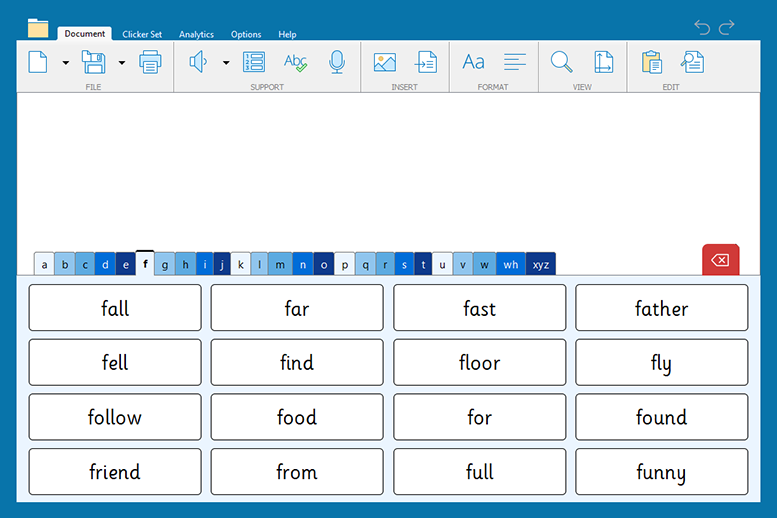Image resolution: width=777 pixels, height=518 pixels.
Task: Open the spell check Abc icon
Action: [x=295, y=62]
